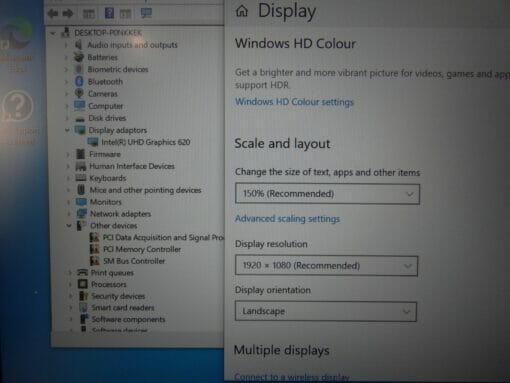Click the scan for hardware monitor toolbar icon
This screenshot has height=383, width=510.
tap(146, 13)
